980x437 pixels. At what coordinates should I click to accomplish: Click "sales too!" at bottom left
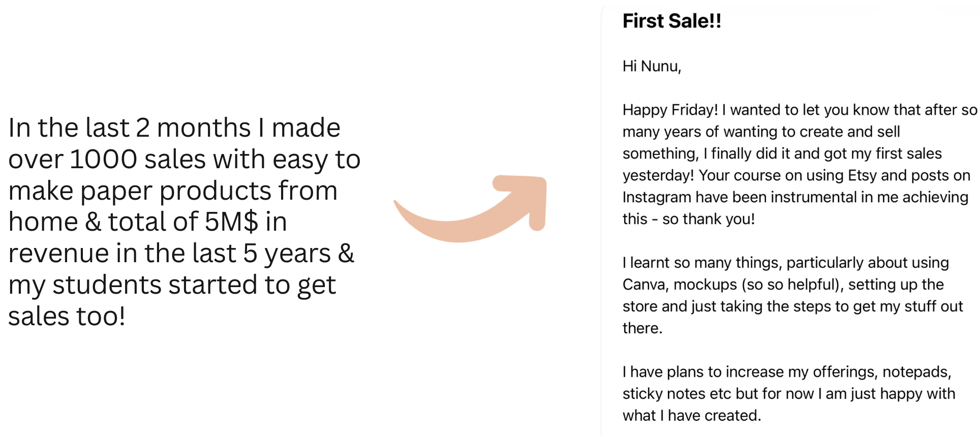coord(67,317)
